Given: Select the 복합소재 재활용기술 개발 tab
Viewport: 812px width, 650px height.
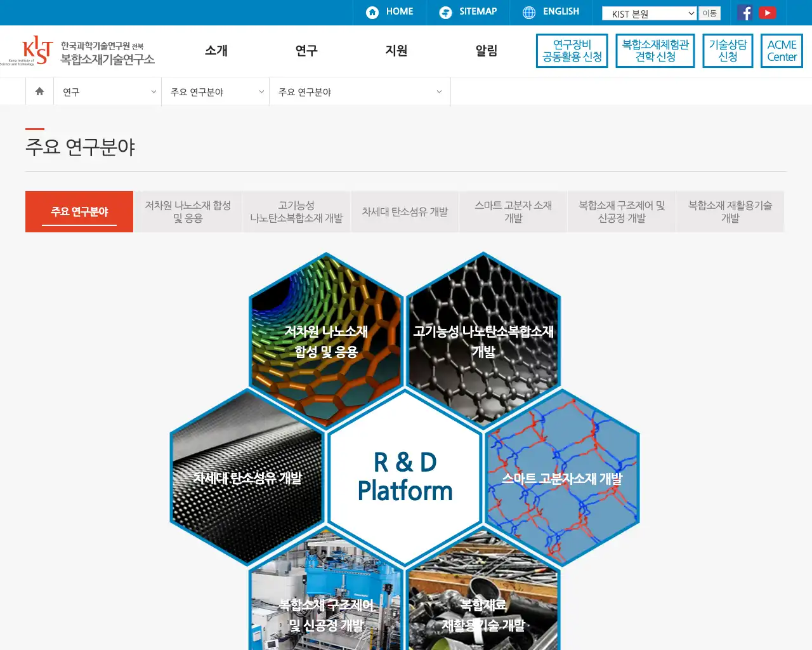Looking at the screenshot, I should (x=730, y=211).
